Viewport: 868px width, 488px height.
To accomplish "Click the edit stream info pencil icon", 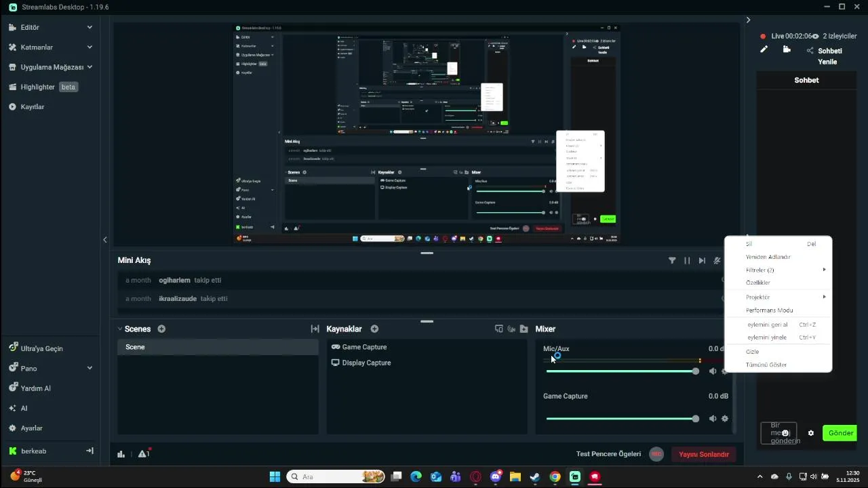I will [764, 49].
